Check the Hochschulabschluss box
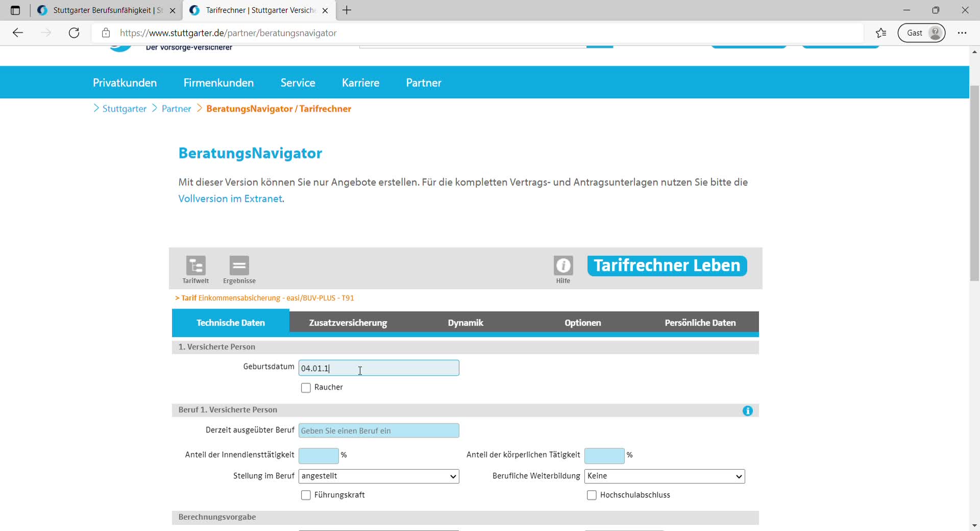 (x=592, y=495)
